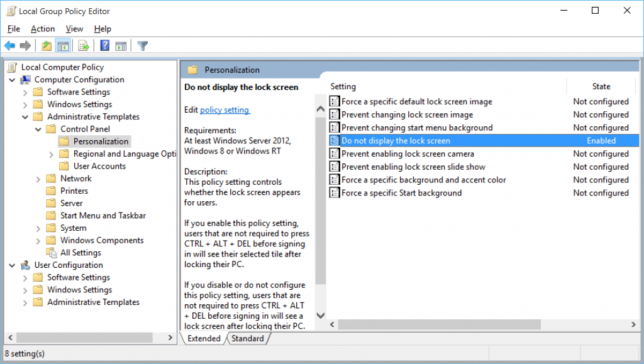This screenshot has height=364, width=644.
Task: Click the forward navigation arrow
Action: point(24,45)
